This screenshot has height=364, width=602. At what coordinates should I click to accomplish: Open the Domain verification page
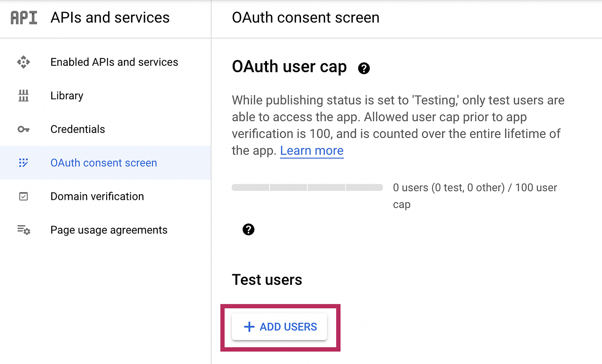point(97,196)
